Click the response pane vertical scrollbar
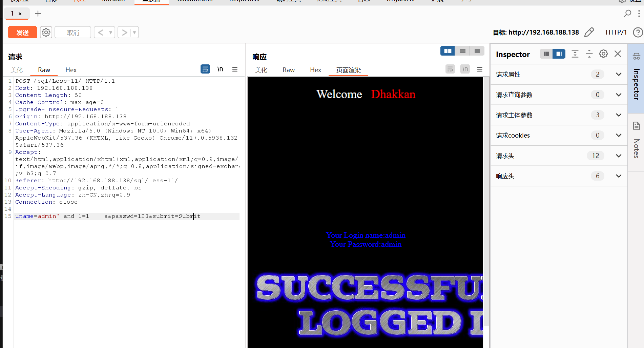 click(x=486, y=201)
